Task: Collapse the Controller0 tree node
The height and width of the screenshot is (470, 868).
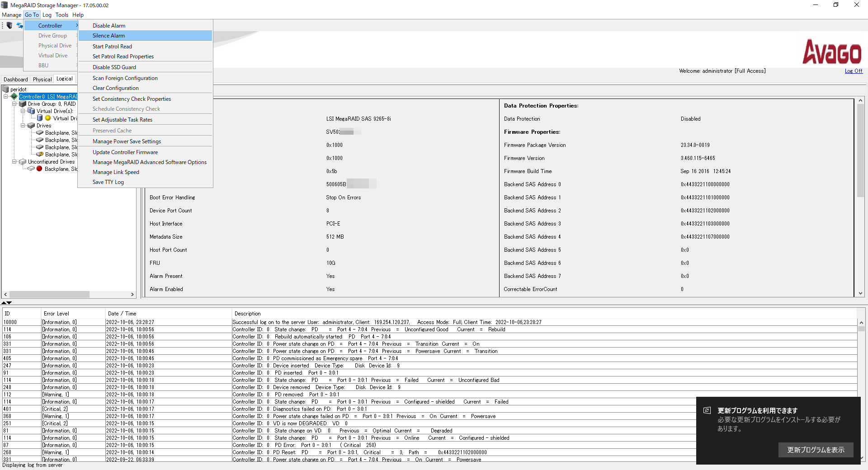Action: (5, 97)
